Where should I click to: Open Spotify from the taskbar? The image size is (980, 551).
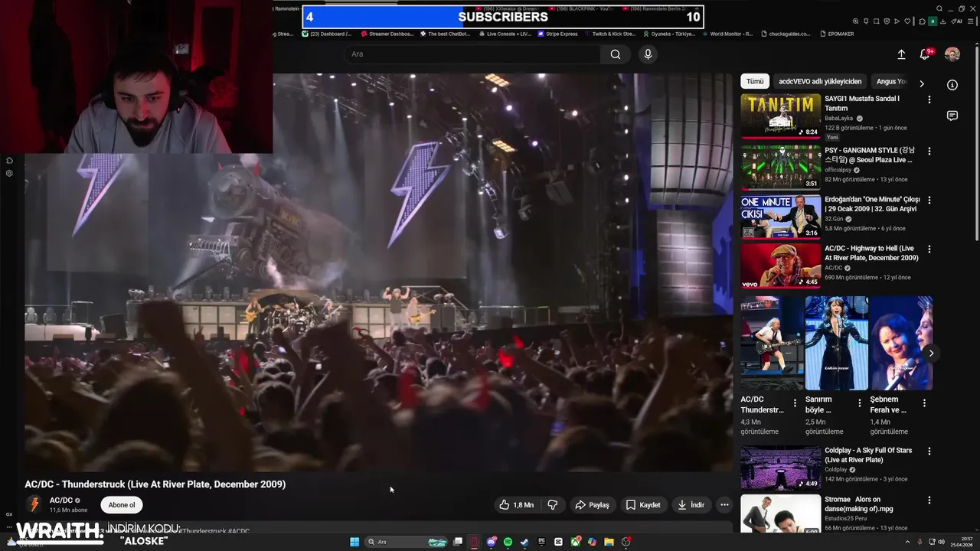click(508, 542)
